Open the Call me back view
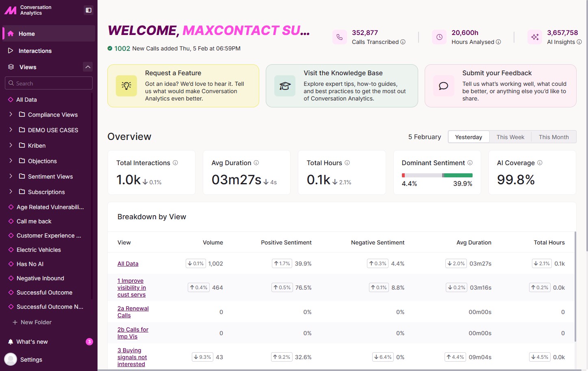Viewport: 588px width, 371px height. coord(34,221)
